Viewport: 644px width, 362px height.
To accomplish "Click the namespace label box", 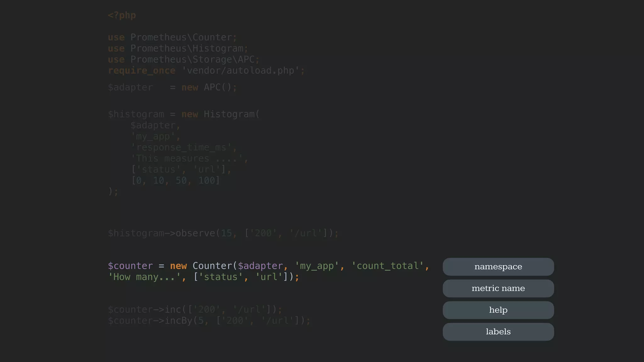I will [498, 267].
